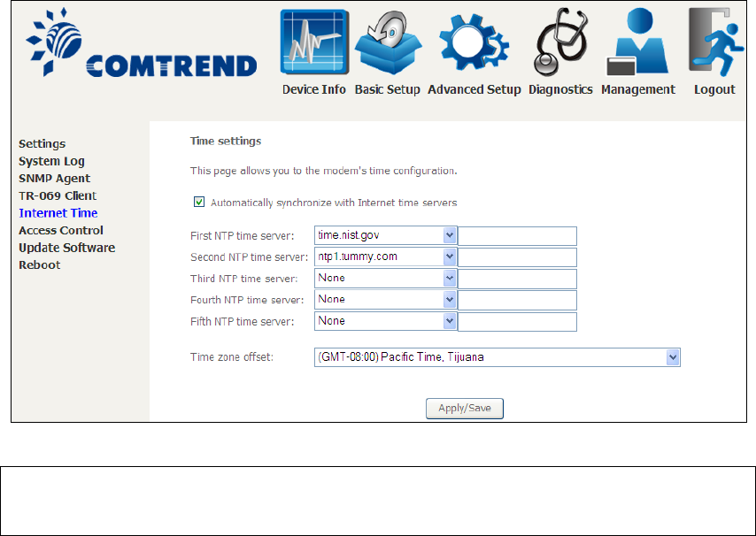Viewport: 756px width, 536px height.
Task: Focus the Fourth NTP server custom text field
Action: click(517, 300)
